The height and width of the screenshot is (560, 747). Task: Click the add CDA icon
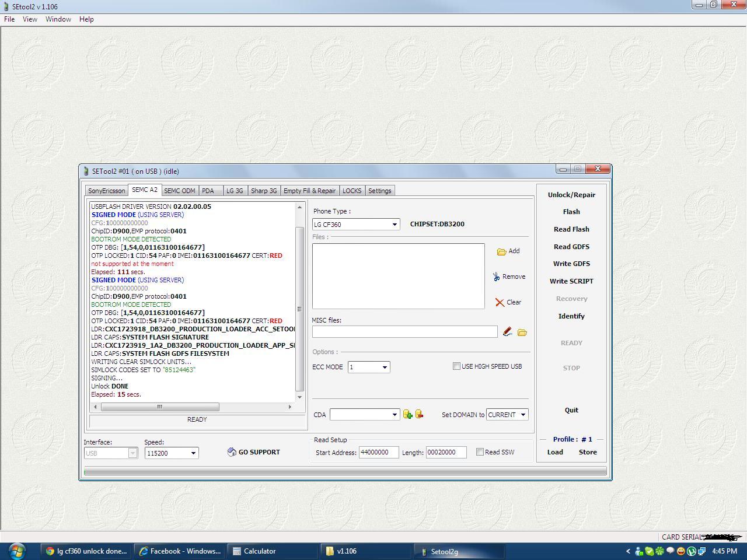(408, 414)
